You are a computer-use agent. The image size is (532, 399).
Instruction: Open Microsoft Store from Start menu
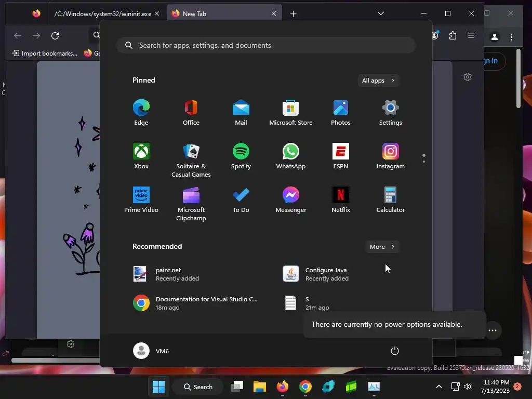tap(291, 113)
